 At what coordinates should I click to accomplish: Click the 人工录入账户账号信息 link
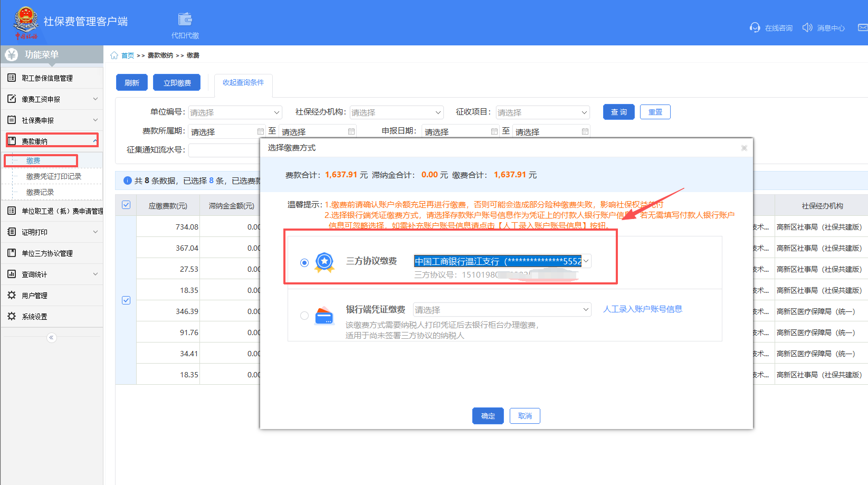pyautogui.click(x=642, y=309)
